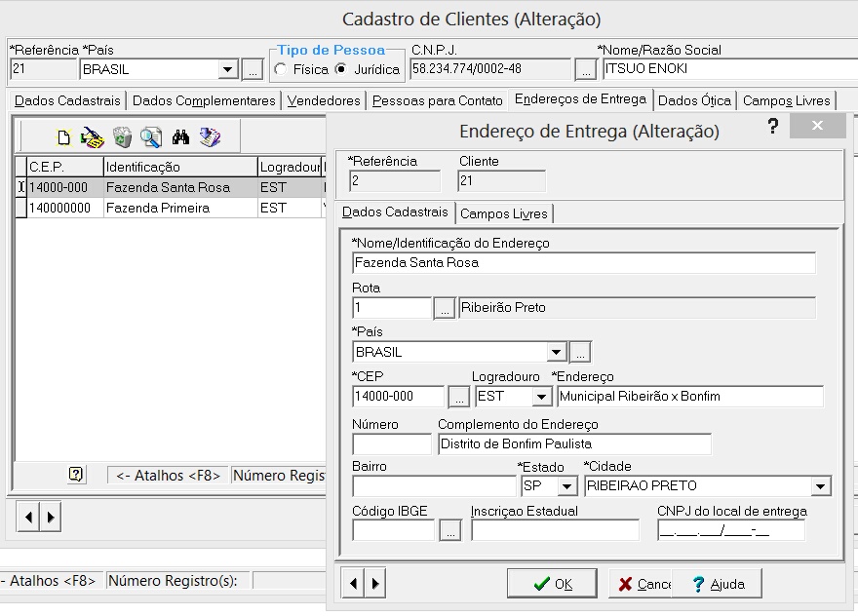Close the Endereço de Entrega dialog

click(x=817, y=127)
